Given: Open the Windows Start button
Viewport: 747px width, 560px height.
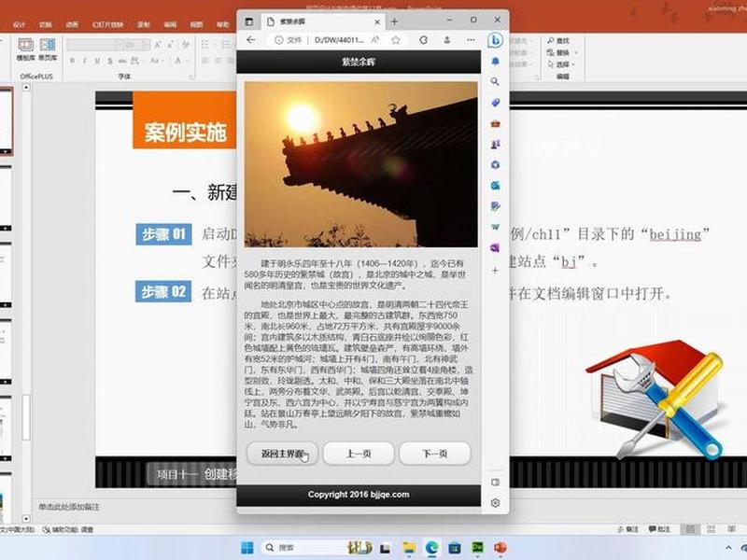Looking at the screenshot, I should (247, 548).
